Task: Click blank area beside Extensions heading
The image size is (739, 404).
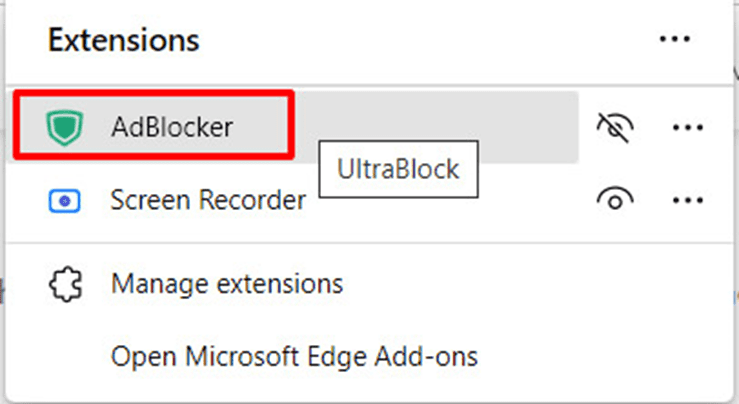Action: click(x=420, y=41)
